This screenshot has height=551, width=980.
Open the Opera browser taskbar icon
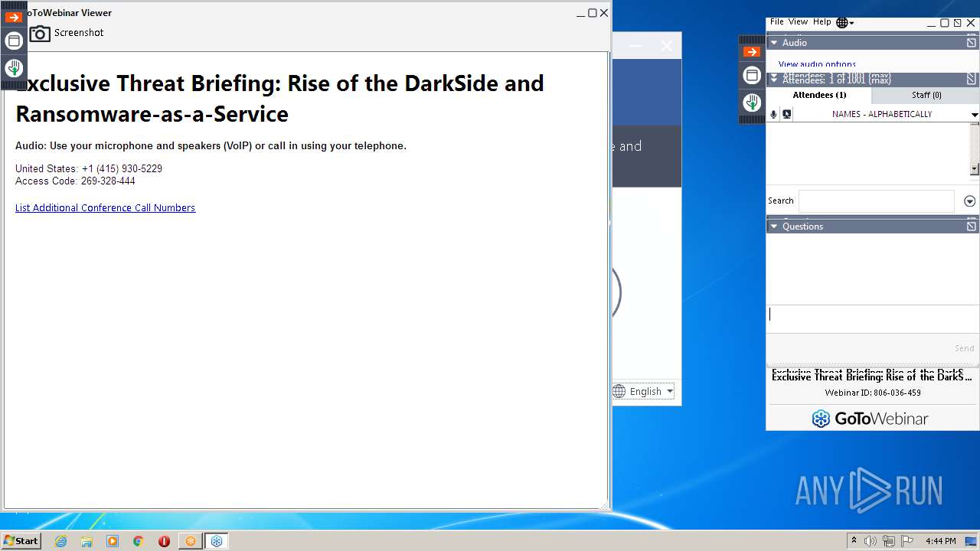[x=164, y=541]
